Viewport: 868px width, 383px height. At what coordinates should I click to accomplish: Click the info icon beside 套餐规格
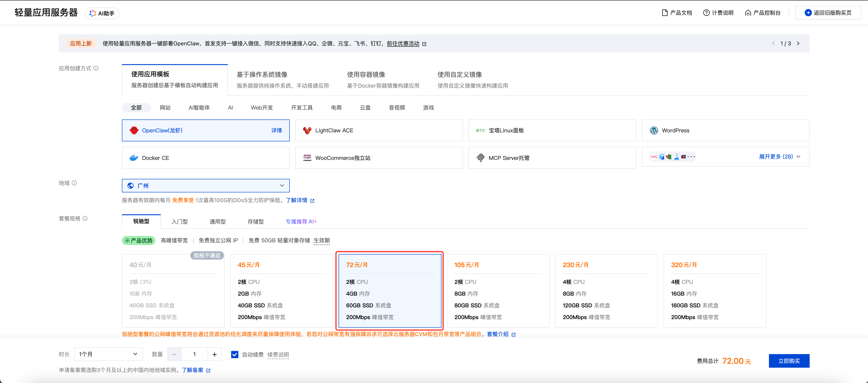coord(85,218)
